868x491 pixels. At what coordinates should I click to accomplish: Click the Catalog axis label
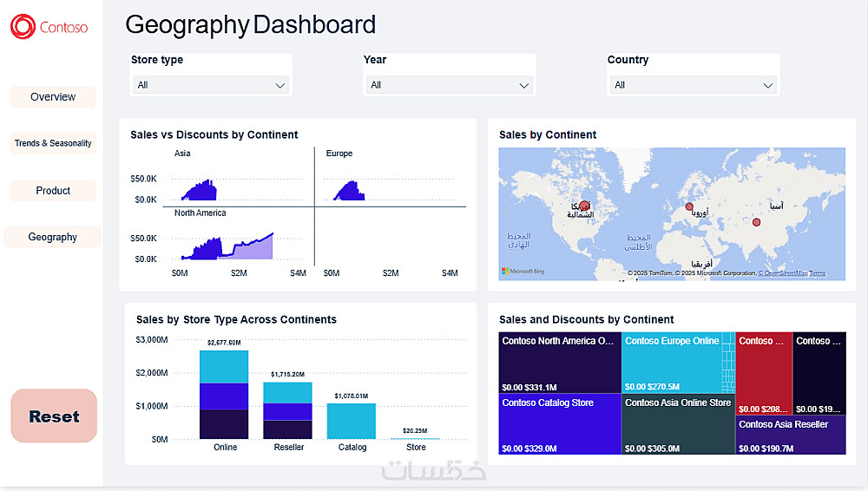click(352, 448)
